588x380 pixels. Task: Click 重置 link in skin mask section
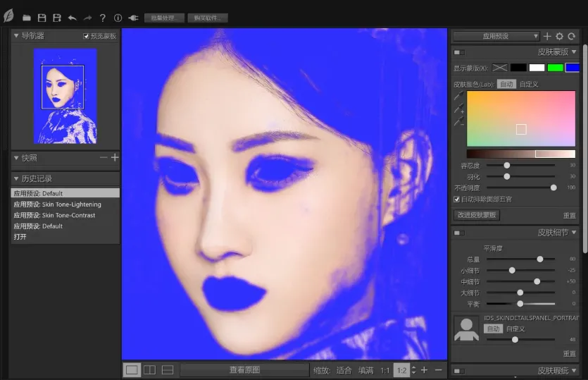[x=569, y=215]
